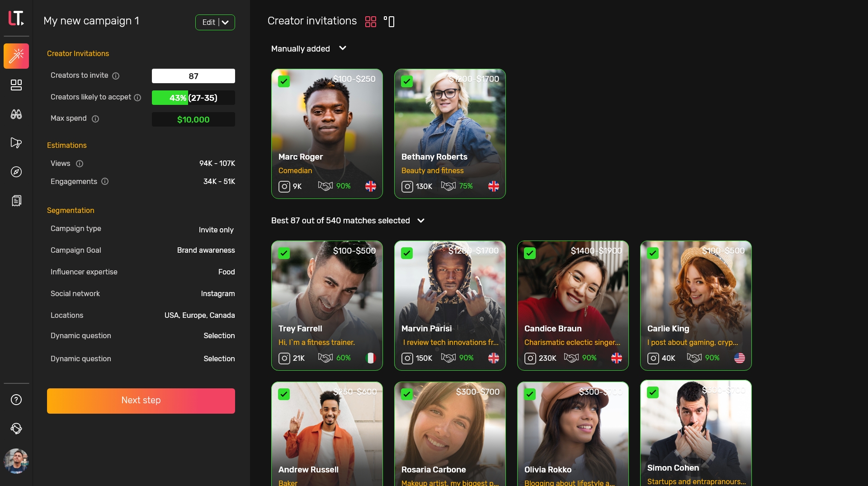Click UK flag on Marc Roger card

click(x=371, y=186)
